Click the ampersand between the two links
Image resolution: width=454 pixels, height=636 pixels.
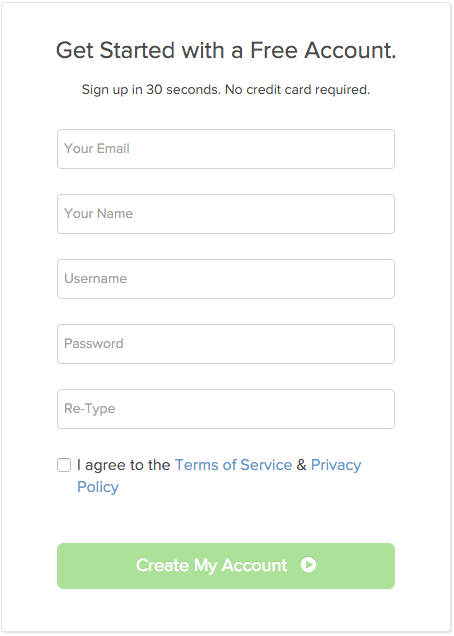(x=301, y=465)
